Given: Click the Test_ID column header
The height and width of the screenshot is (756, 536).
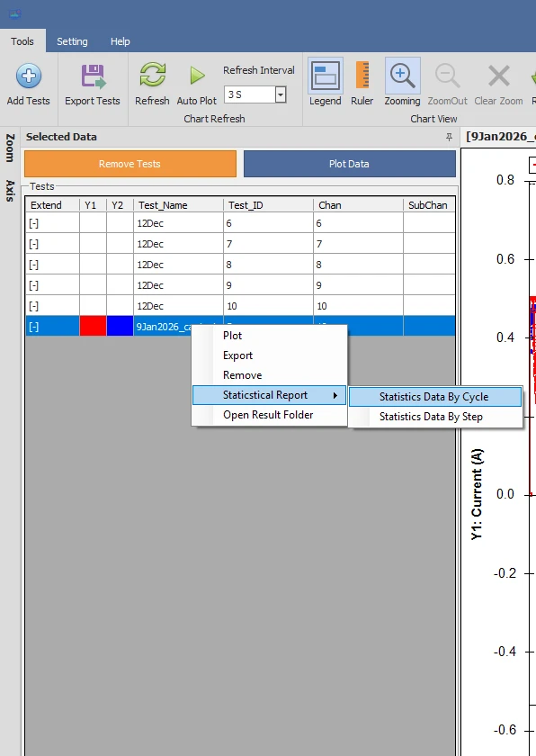Looking at the screenshot, I should click(x=268, y=205).
